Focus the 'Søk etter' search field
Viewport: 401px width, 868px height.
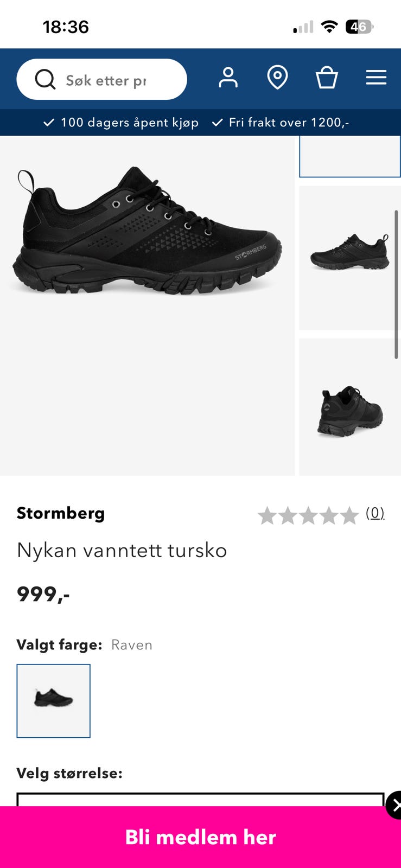[x=101, y=79]
